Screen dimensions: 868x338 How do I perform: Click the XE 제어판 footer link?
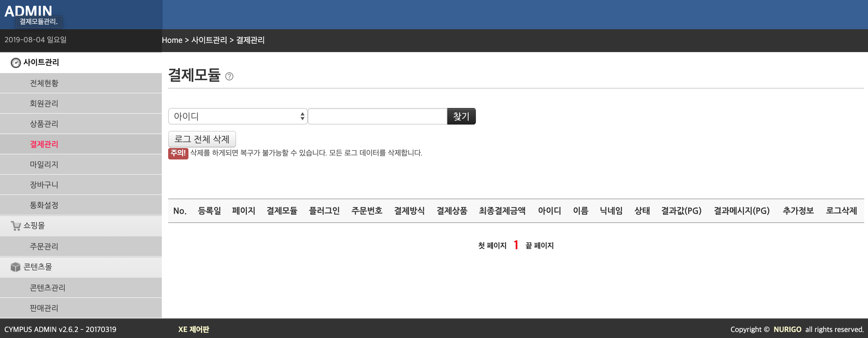194,329
